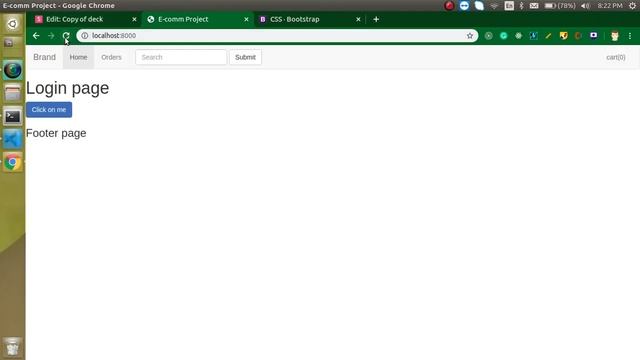Click the red recording indicator icon
This screenshot has width=640, height=360.
[x=449, y=6]
